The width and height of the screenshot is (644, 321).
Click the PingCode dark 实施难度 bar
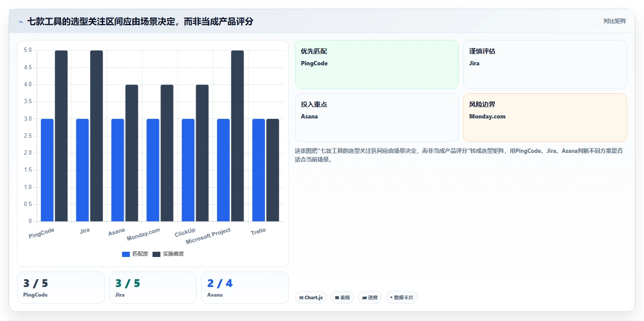tap(61, 136)
